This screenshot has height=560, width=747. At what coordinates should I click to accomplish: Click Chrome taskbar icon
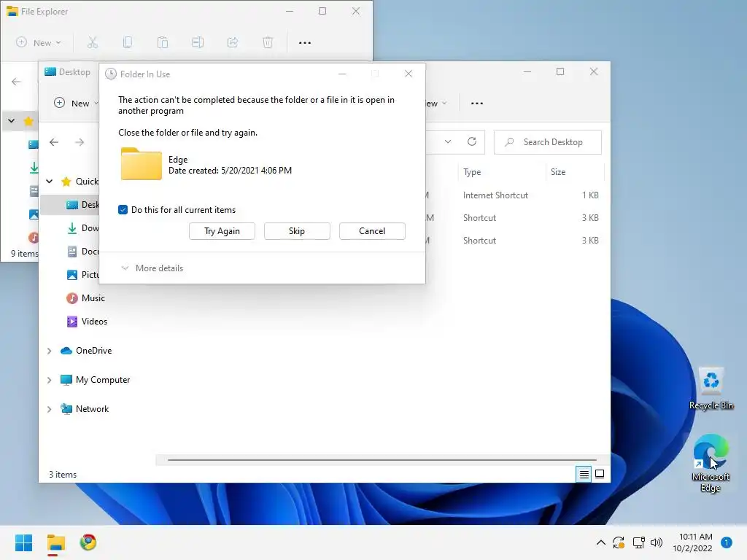88,542
